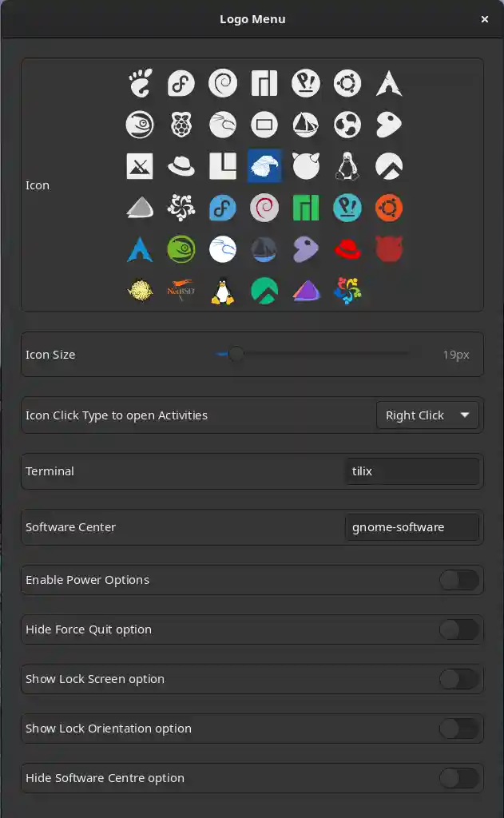This screenshot has width=504, height=818.
Task: Choose the orange Ubuntu logo
Action: (389, 208)
